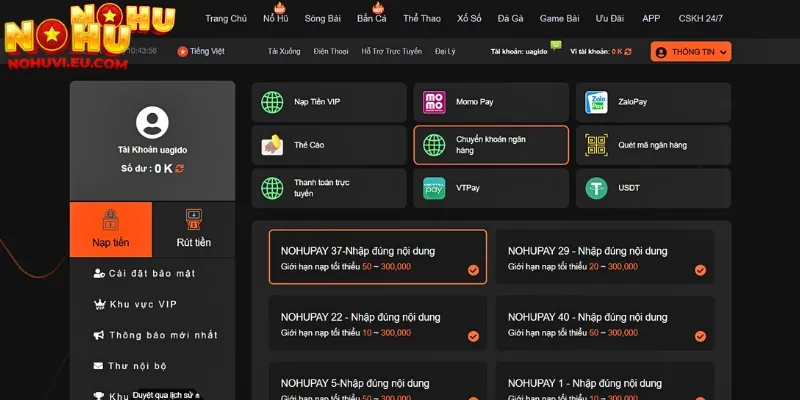Choose ZaloPay payment method
Image resolution: width=800 pixels, height=400 pixels.
tap(654, 102)
